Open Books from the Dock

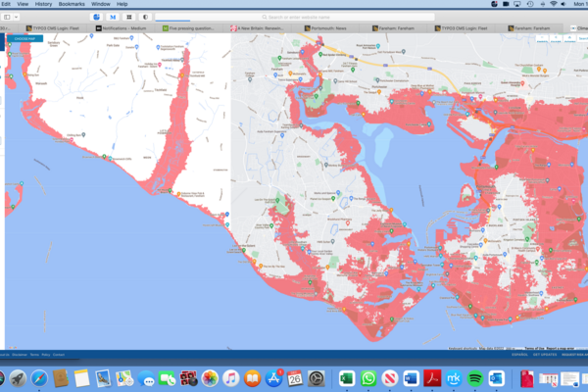[x=253, y=378]
